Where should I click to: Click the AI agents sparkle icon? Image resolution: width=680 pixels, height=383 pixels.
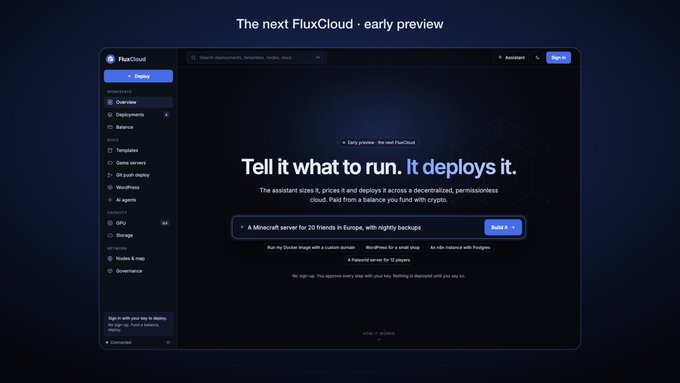[x=110, y=200]
